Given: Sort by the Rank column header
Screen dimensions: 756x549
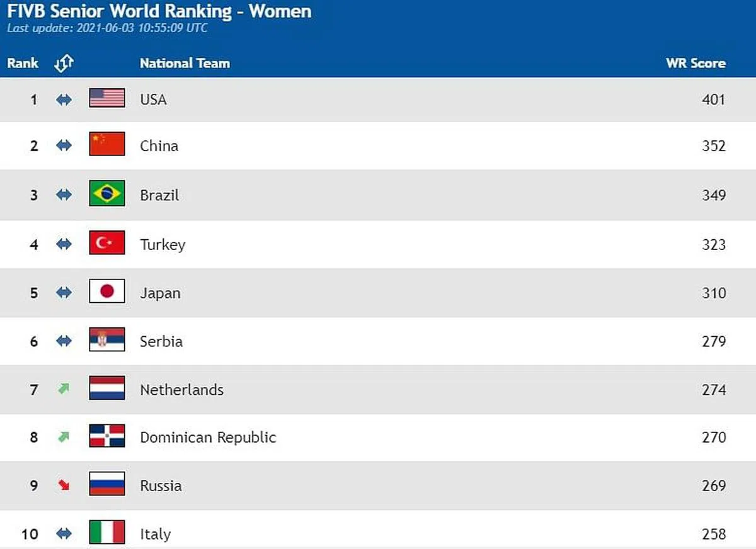Looking at the screenshot, I should point(23,63).
